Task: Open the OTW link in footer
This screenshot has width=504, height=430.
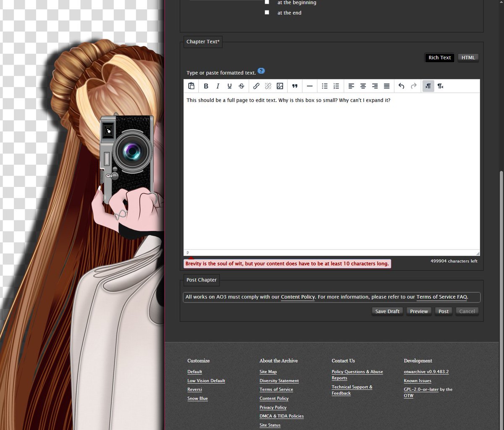Action: [409, 396]
